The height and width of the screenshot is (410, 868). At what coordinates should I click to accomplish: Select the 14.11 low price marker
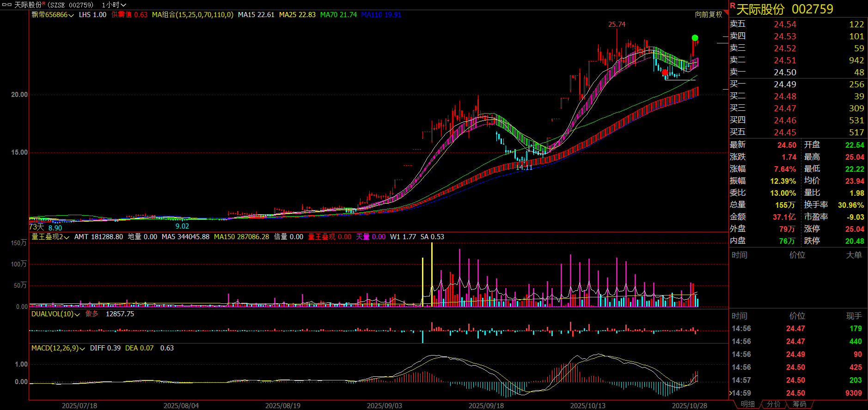(x=524, y=168)
